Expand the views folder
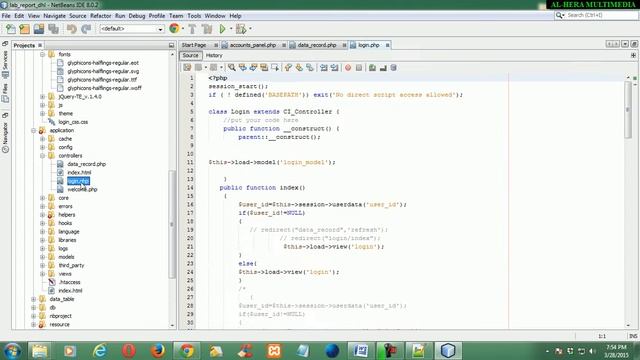640x360 pixels. click(42, 274)
